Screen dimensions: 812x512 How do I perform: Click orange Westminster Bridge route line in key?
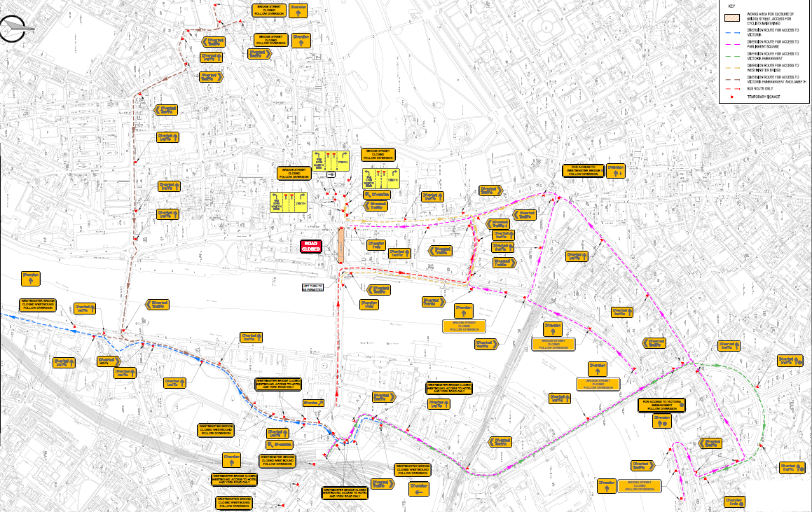pyautogui.click(x=731, y=69)
